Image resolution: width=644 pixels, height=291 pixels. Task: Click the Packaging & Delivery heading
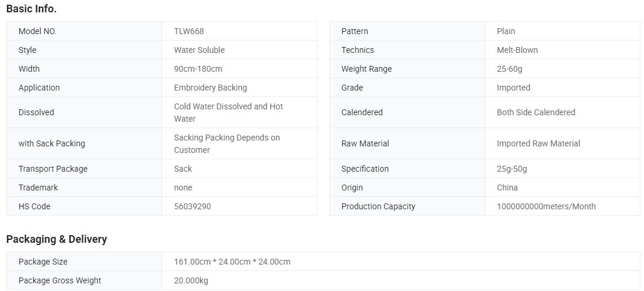(x=56, y=239)
